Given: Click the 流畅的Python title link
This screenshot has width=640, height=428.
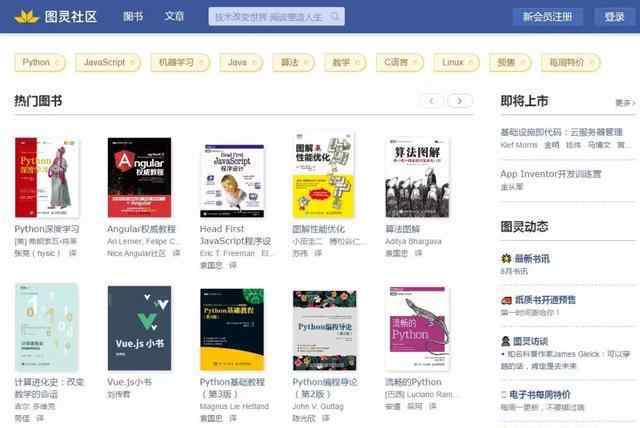Looking at the screenshot, I should tap(413, 382).
